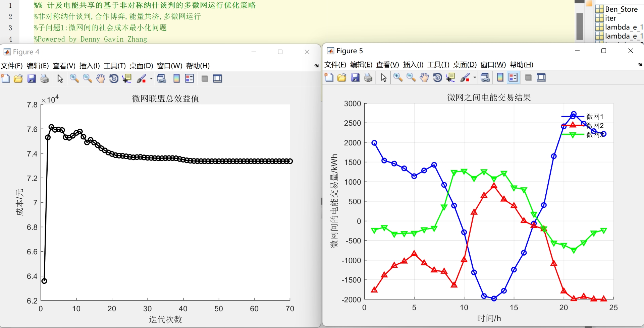This screenshot has width=644, height=328.
Task: Insert Colorbar icon in Figure 4
Action: tap(176, 78)
